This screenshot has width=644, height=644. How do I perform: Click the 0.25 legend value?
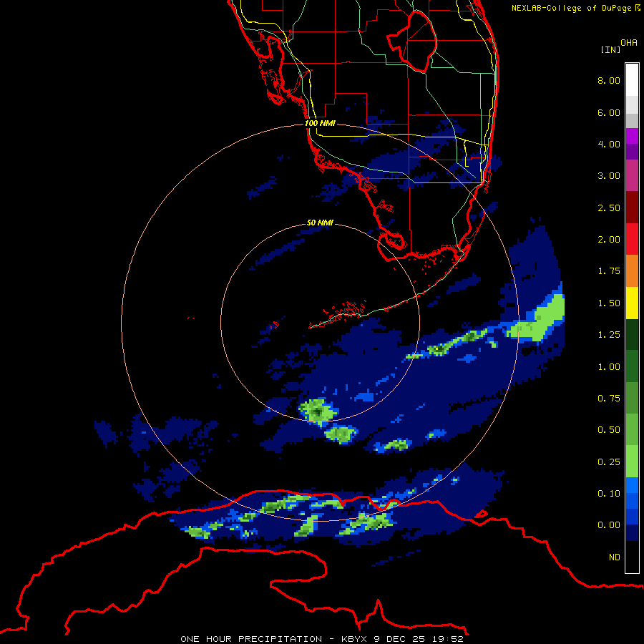click(x=609, y=462)
